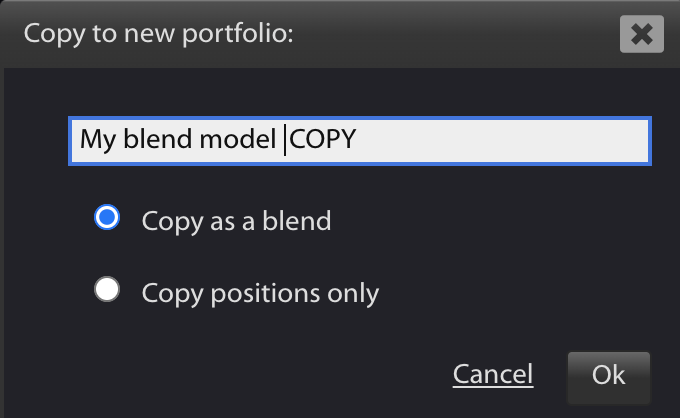Screen dimensions: 680x418
Task: Click the blue dot inside the selected radio
Action: tap(107, 217)
